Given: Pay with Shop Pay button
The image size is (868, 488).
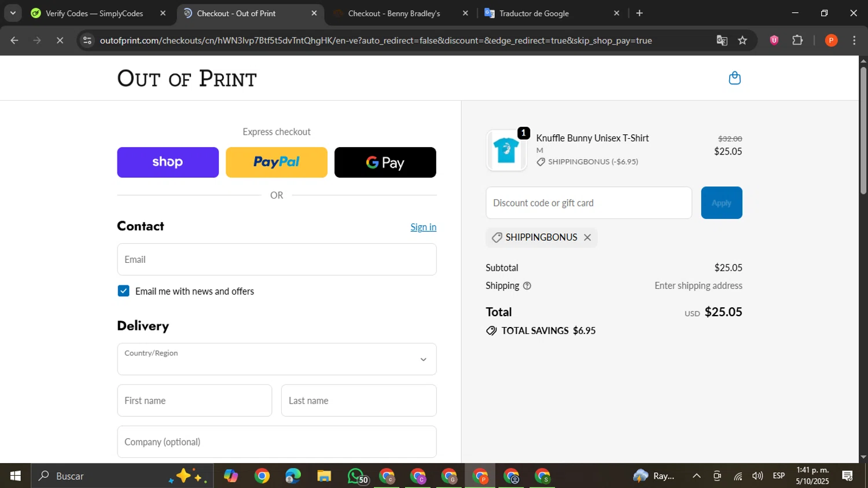Looking at the screenshot, I should pyautogui.click(x=168, y=162).
